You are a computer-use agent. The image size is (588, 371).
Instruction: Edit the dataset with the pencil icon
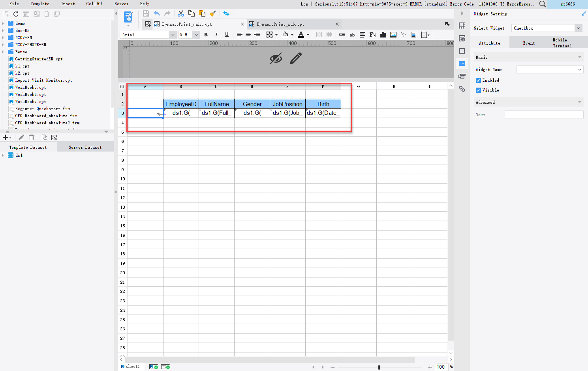click(21, 137)
